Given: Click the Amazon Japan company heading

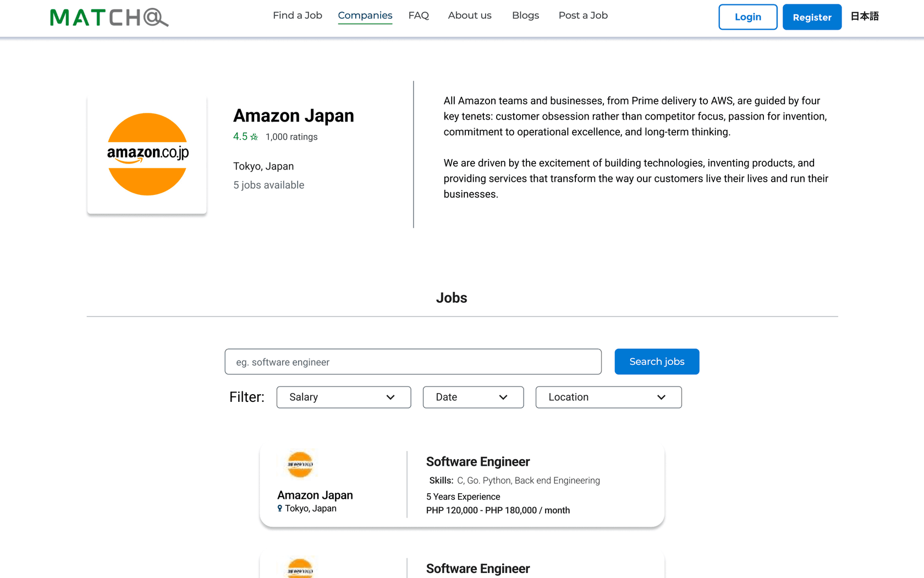Looking at the screenshot, I should pos(294,116).
